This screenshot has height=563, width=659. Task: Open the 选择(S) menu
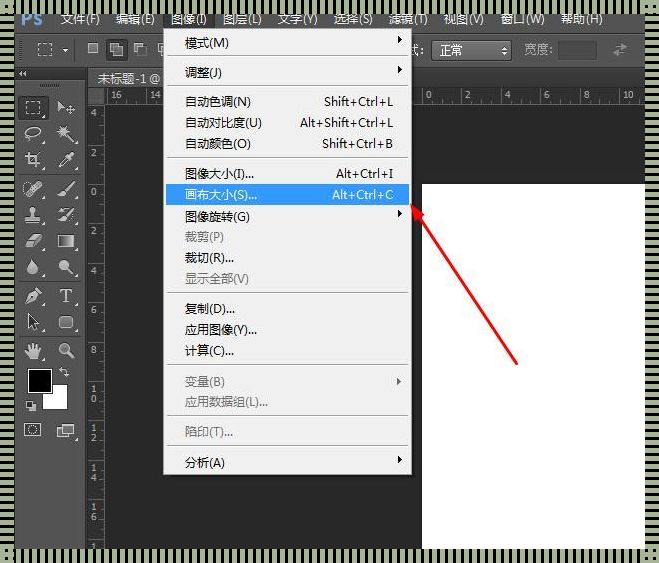[353, 19]
